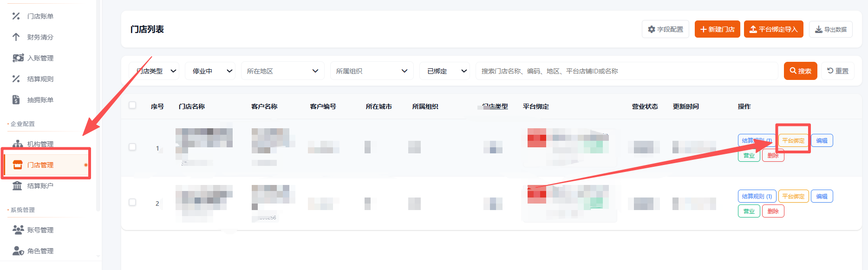
Task: Click the orange 搜索 button
Action: tap(801, 71)
